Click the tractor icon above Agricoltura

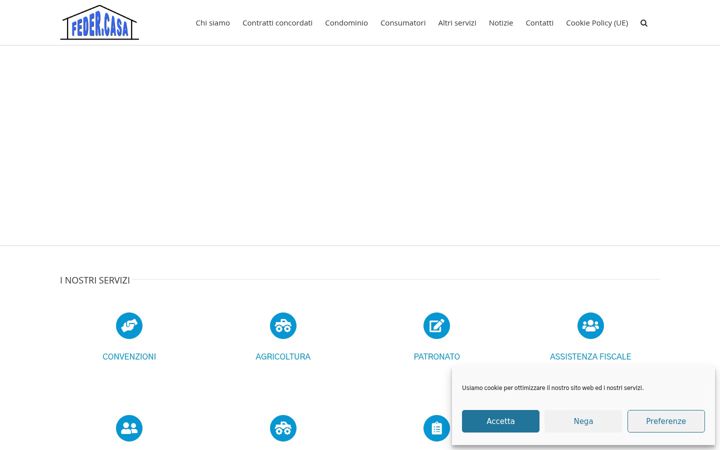click(x=283, y=326)
